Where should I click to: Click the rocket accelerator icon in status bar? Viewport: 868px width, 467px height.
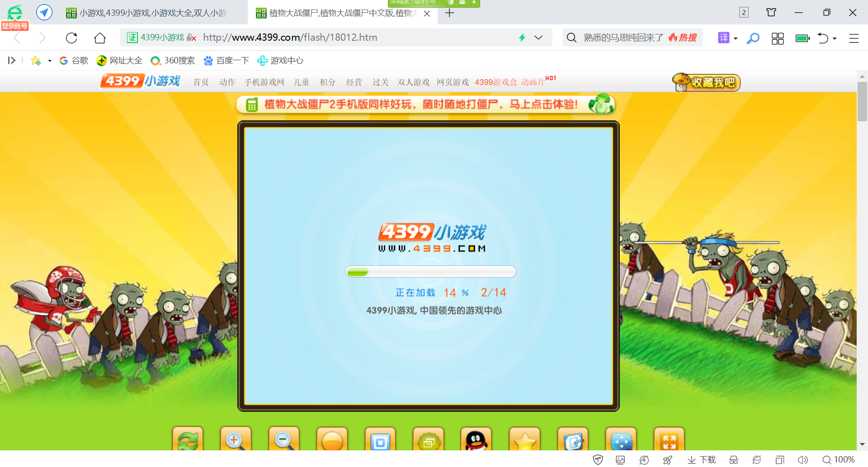click(667, 460)
